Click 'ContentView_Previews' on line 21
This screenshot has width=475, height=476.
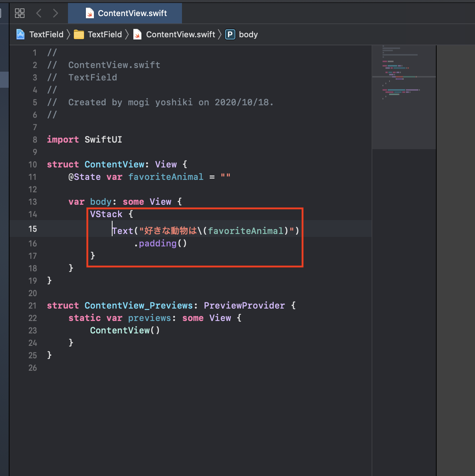tap(139, 306)
